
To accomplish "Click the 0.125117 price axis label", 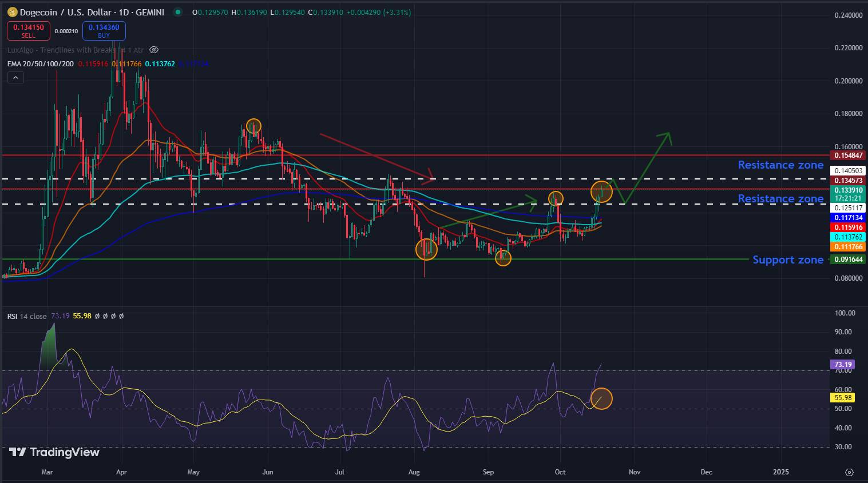I will click(848, 208).
